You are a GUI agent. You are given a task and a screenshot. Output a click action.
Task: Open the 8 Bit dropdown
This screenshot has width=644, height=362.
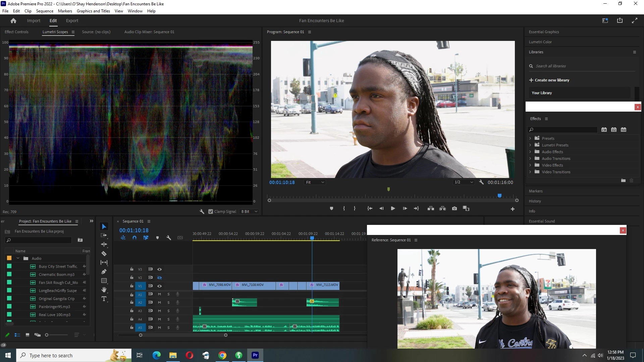tap(249, 212)
